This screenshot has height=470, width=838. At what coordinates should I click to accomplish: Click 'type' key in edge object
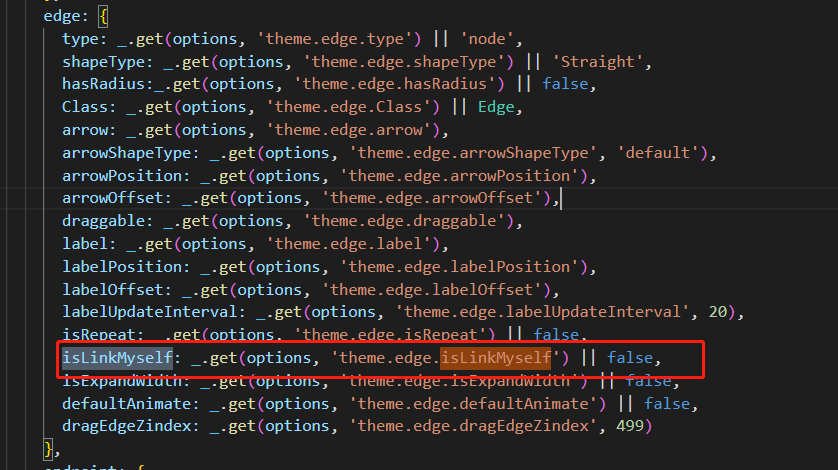[80, 39]
